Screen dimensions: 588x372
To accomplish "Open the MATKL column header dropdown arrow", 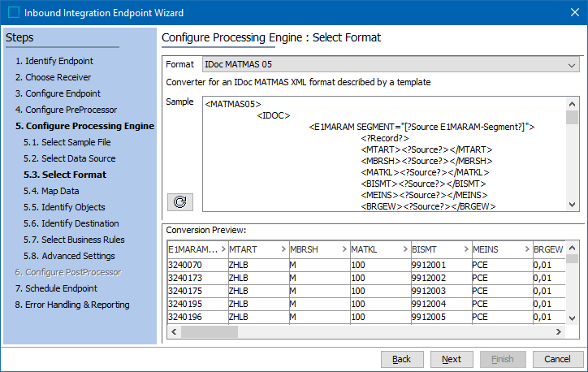I will [404, 248].
